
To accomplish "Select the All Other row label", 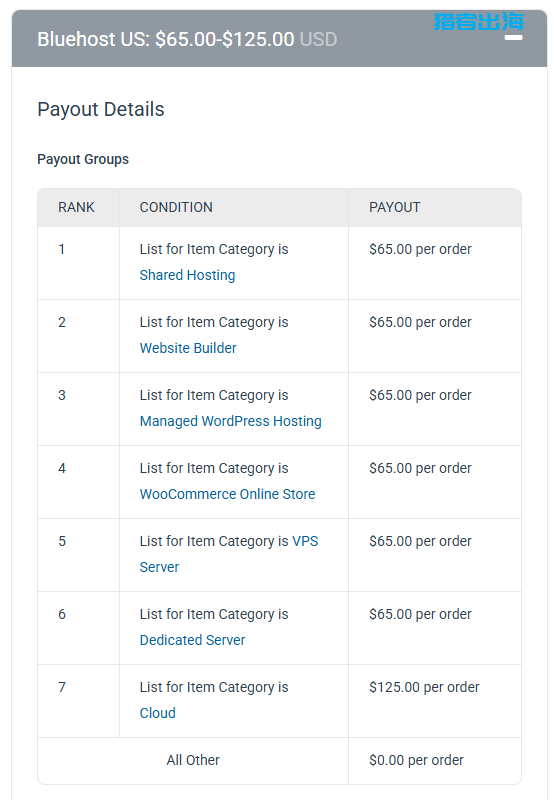I will 193,760.
